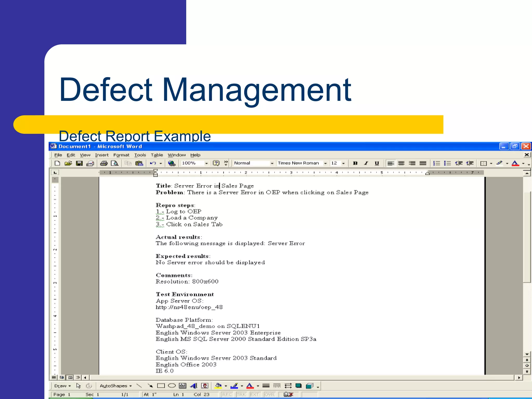
Task: Toggle OVR overtype mode in status bar
Action: [x=269, y=394]
